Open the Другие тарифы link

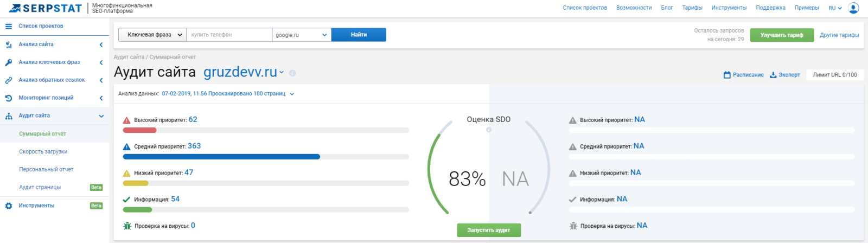839,35
